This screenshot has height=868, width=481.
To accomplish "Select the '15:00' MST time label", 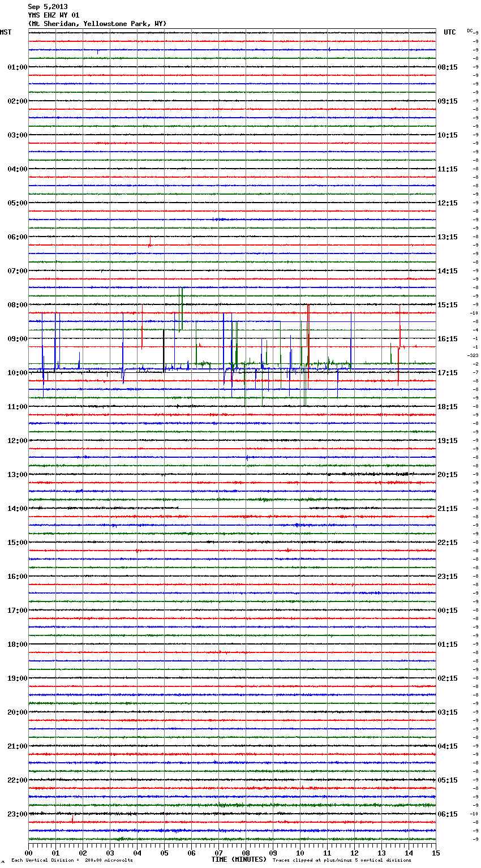I will pyautogui.click(x=18, y=543).
